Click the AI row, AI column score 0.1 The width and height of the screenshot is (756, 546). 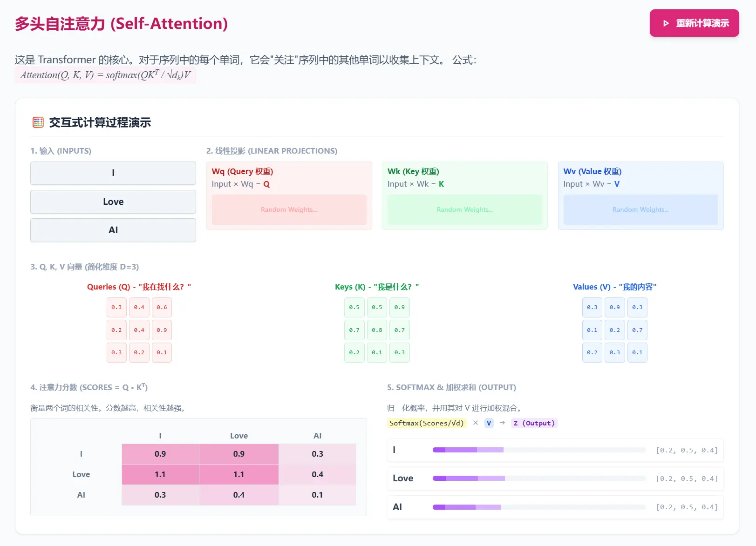coord(317,495)
